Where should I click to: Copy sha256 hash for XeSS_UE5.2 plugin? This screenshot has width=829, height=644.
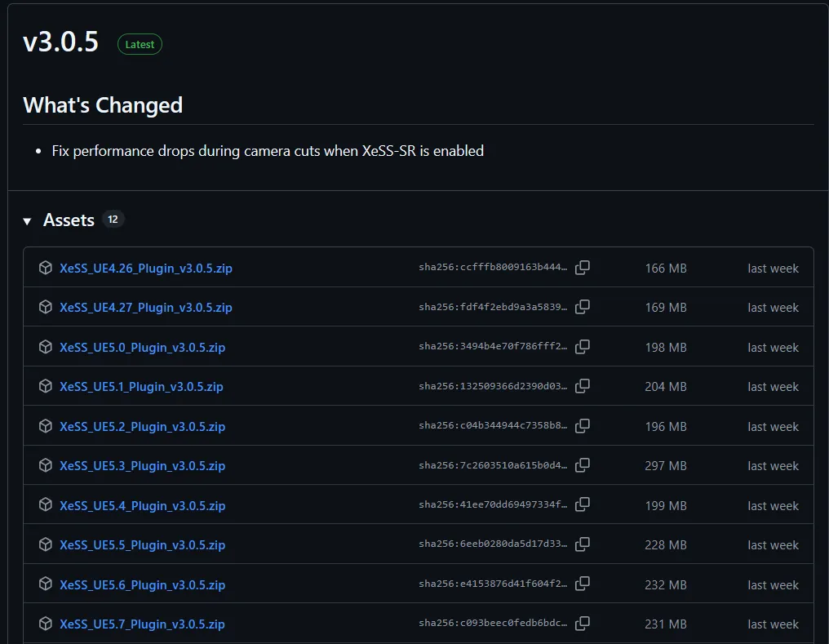[x=582, y=426]
